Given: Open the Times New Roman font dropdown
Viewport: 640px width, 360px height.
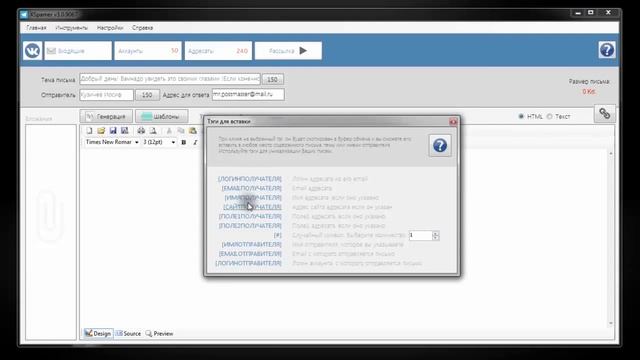Looking at the screenshot, I should click(x=112, y=142).
